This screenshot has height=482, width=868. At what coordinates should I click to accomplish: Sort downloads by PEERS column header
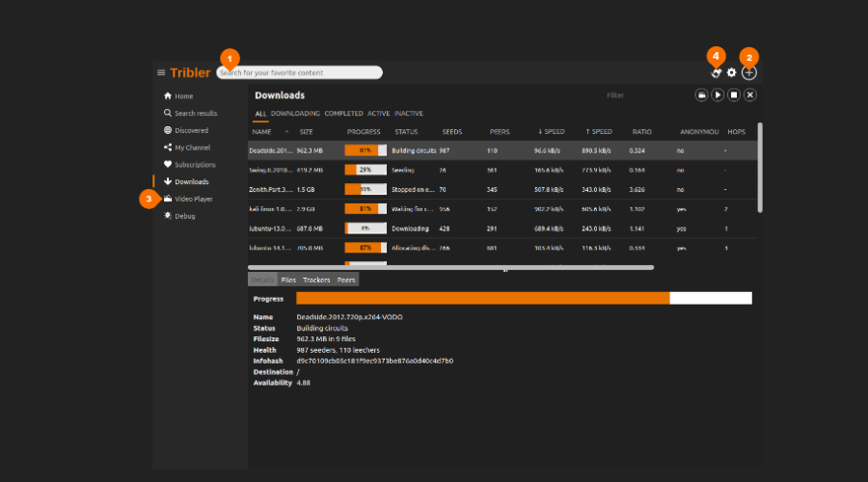(x=500, y=132)
